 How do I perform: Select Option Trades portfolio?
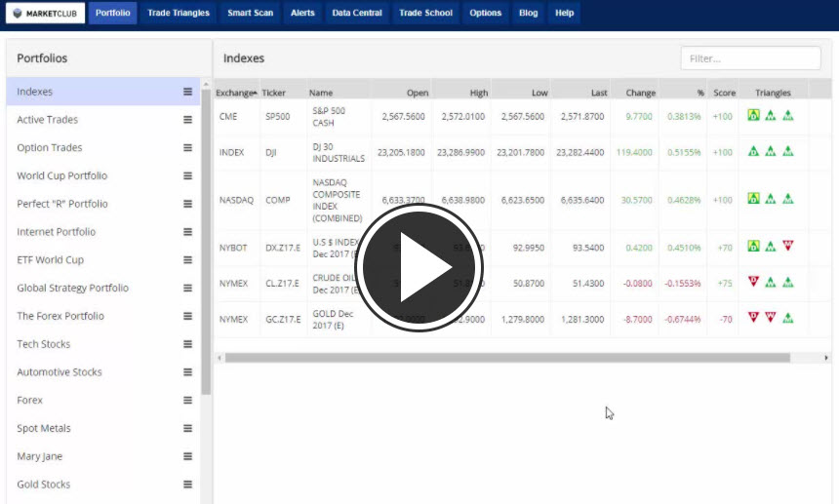pyautogui.click(x=102, y=147)
